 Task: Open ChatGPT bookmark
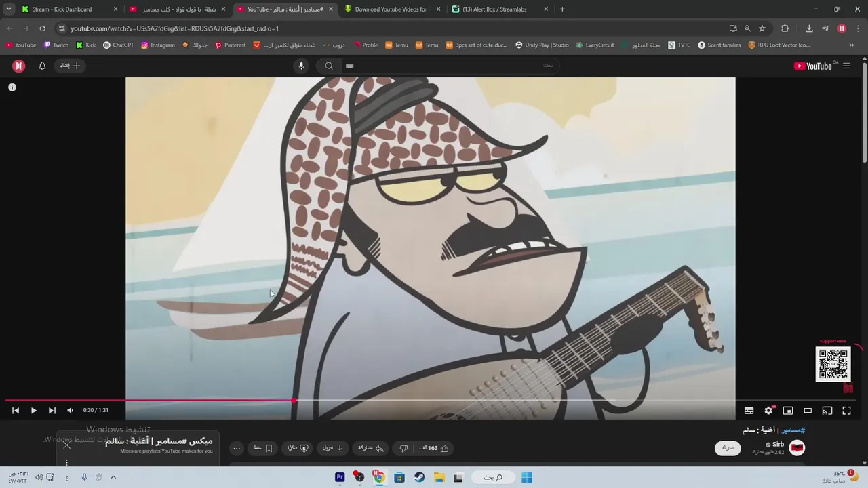coord(119,45)
